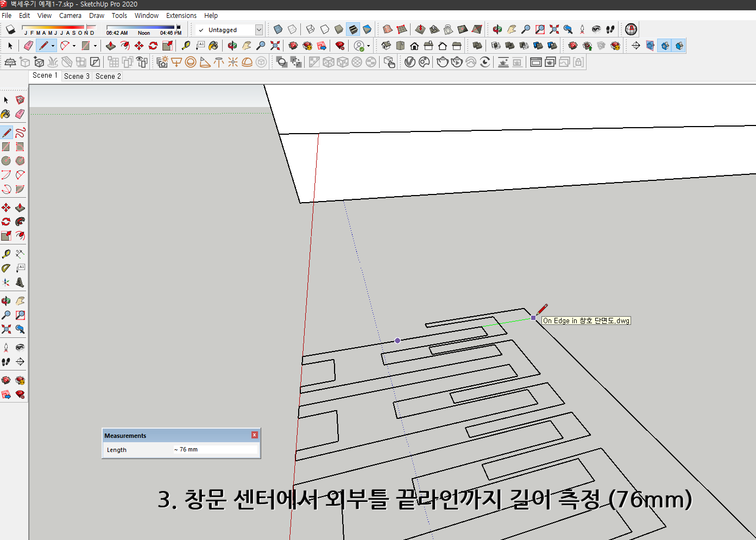Image resolution: width=756 pixels, height=540 pixels.
Task: Open the Arc tool options dropdown
Action: coord(74,46)
